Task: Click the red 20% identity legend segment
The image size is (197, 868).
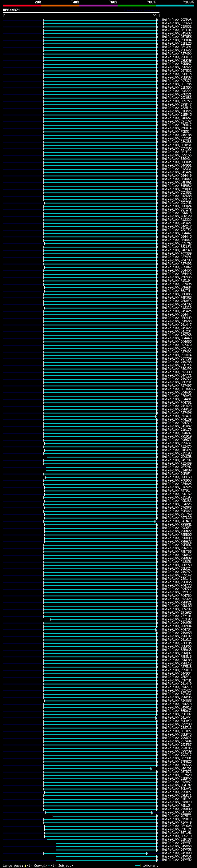Action: tap(22, 6)
